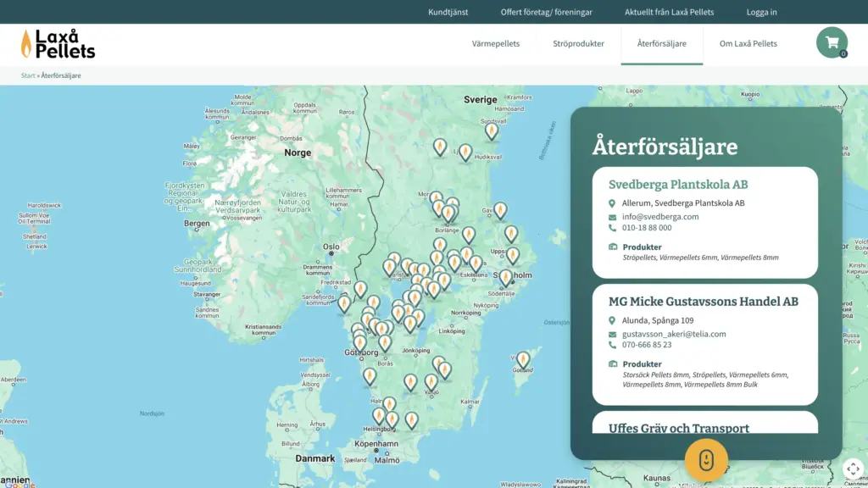This screenshot has height=488, width=868.
Task: Open the map camera controls button
Action: 853,469
